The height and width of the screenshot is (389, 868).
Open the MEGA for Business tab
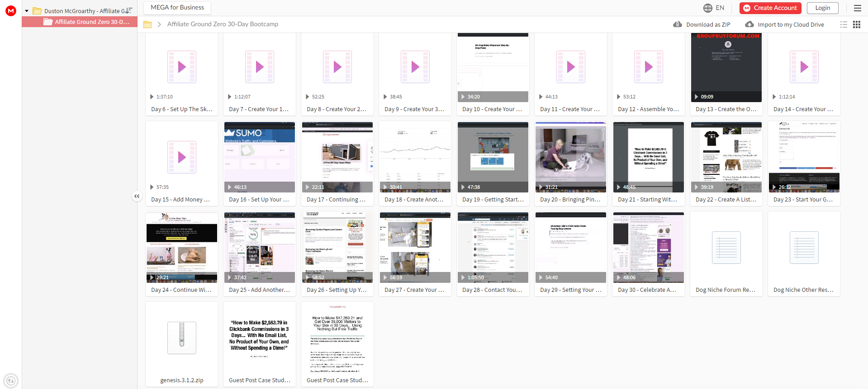click(177, 8)
